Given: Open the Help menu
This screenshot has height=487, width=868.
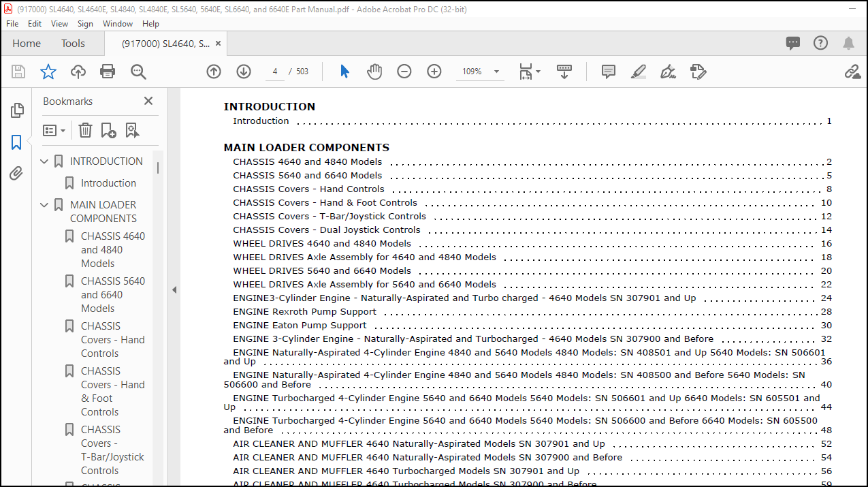Looking at the screenshot, I should click(150, 23).
